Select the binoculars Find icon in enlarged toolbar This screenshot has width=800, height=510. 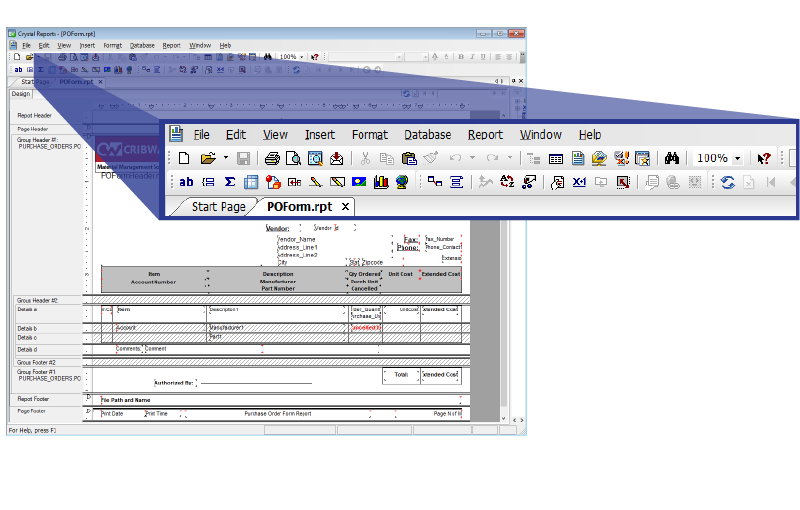coord(673,158)
